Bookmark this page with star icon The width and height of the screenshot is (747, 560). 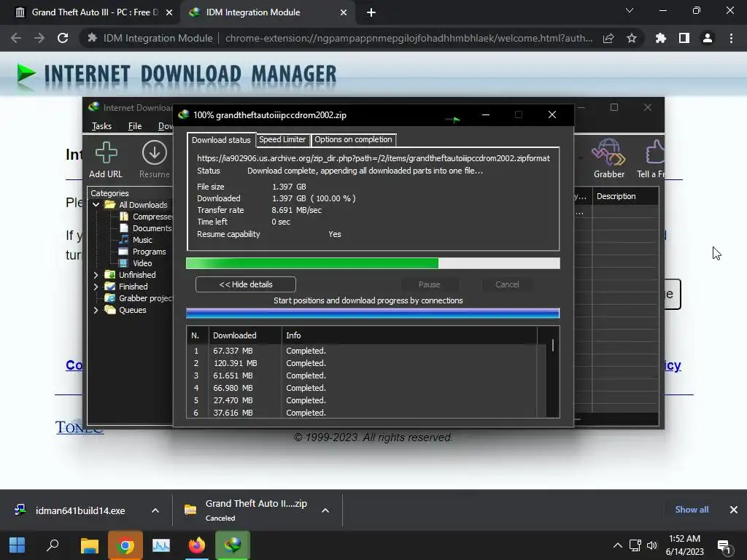632,38
